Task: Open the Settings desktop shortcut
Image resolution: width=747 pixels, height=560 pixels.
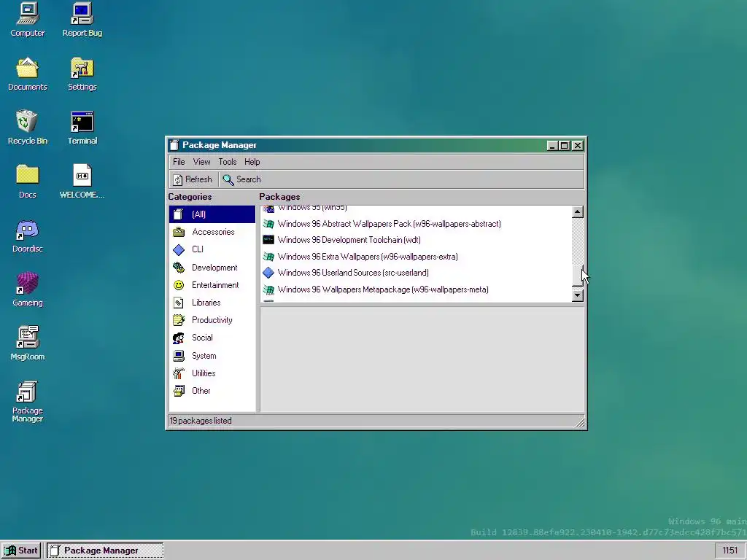Action: 82,74
